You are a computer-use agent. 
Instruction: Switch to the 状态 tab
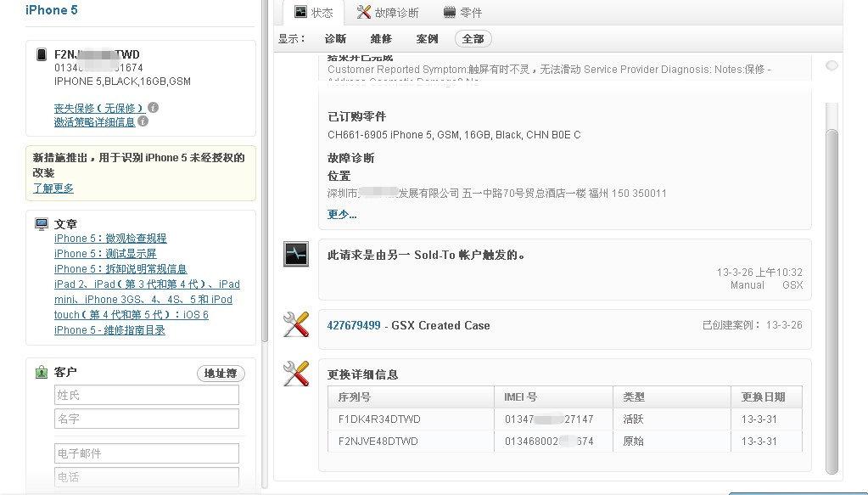pos(313,12)
